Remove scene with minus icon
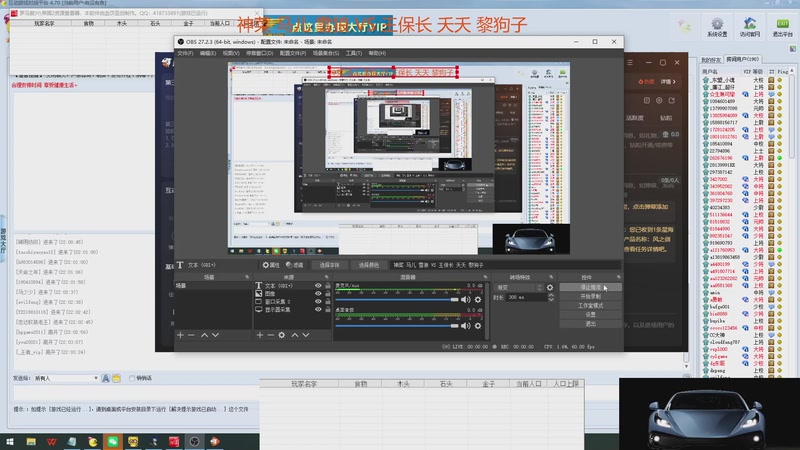800x450 pixels. click(191, 335)
